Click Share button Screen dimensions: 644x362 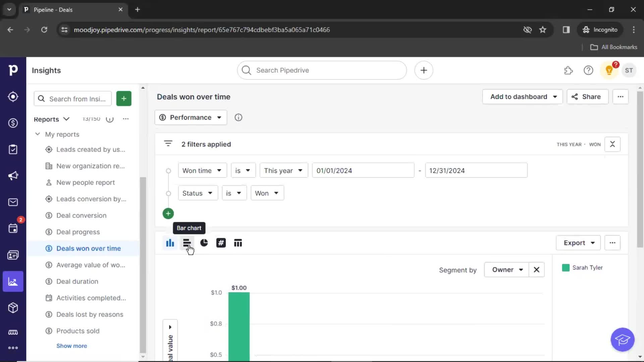(x=588, y=97)
